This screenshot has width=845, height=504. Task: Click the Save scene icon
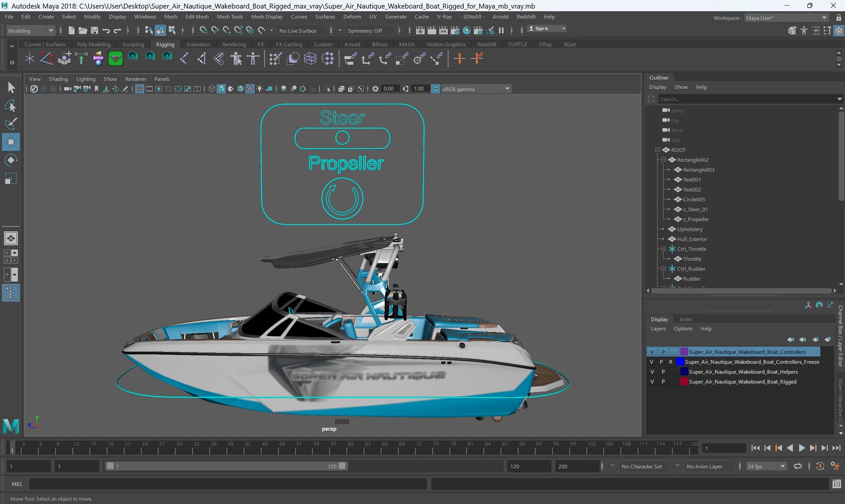coord(94,30)
